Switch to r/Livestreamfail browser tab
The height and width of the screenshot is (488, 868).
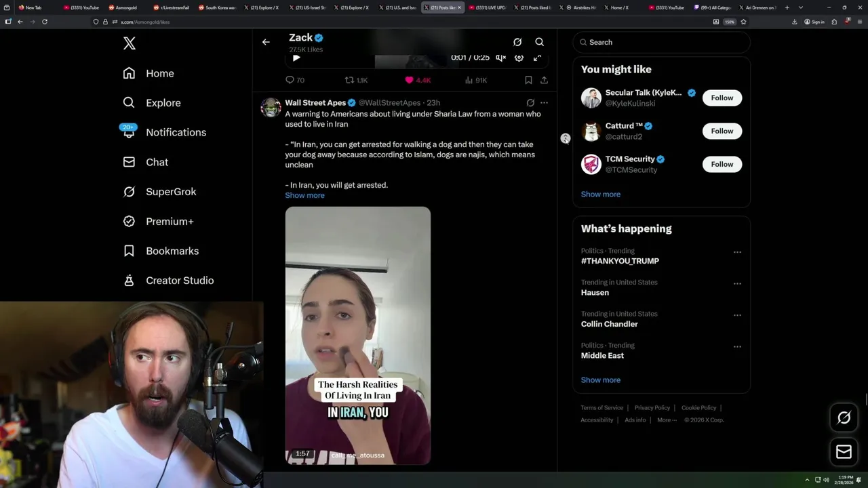(x=171, y=7)
